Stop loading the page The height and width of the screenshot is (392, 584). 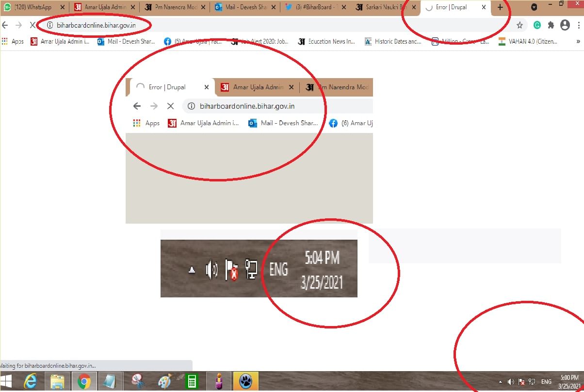click(32, 25)
